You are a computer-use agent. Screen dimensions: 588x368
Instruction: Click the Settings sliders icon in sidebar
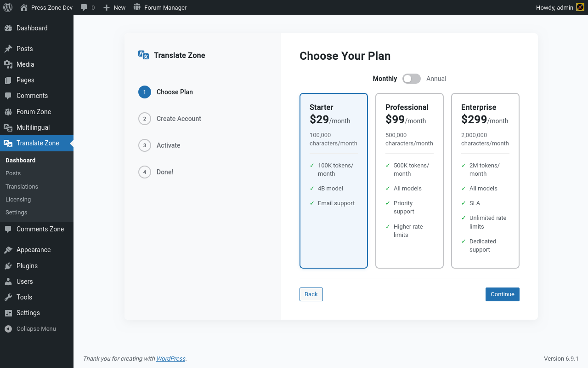click(x=8, y=313)
